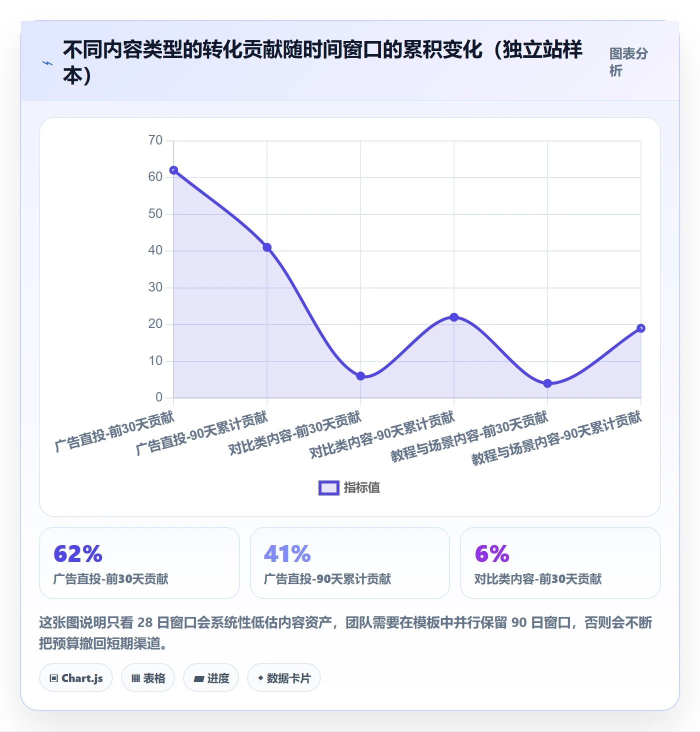Viewport: 700px width, 732px height.
Task: Click the lightning bolt icon beside the title
Action: [x=47, y=63]
